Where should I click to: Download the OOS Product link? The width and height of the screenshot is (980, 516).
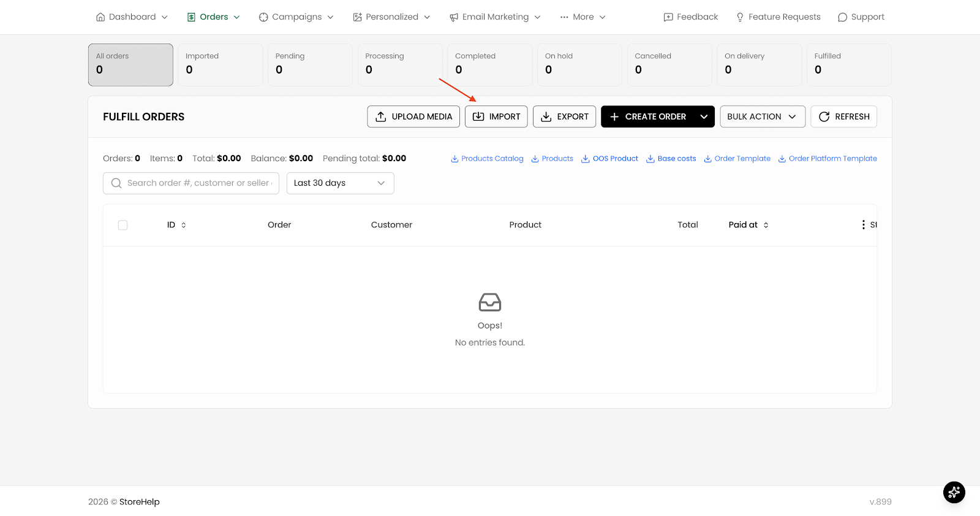click(609, 159)
